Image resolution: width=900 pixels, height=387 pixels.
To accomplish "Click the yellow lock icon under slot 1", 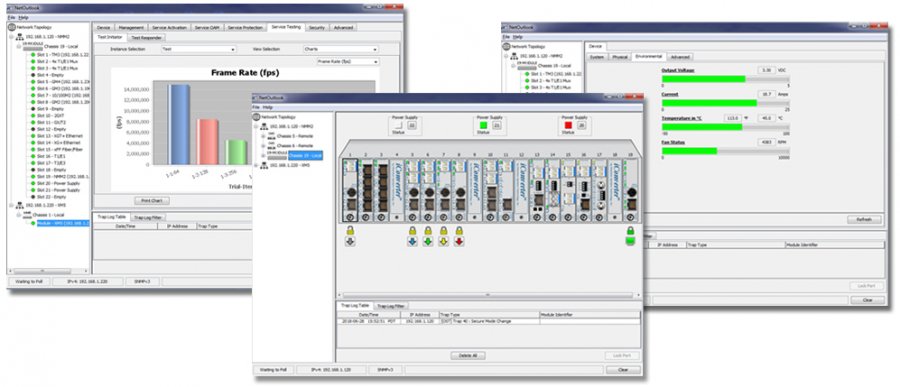I will tap(350, 231).
